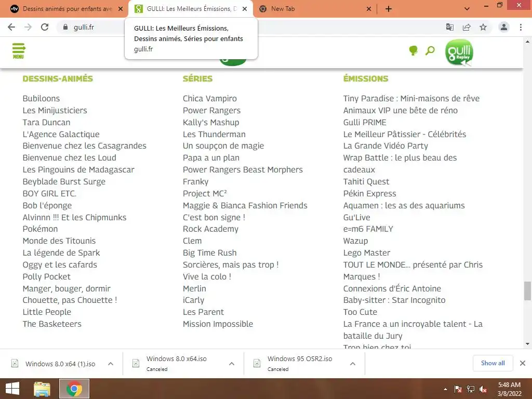The width and height of the screenshot is (532, 399).
Task: Open the Chica Vampiro link
Action: tap(210, 98)
